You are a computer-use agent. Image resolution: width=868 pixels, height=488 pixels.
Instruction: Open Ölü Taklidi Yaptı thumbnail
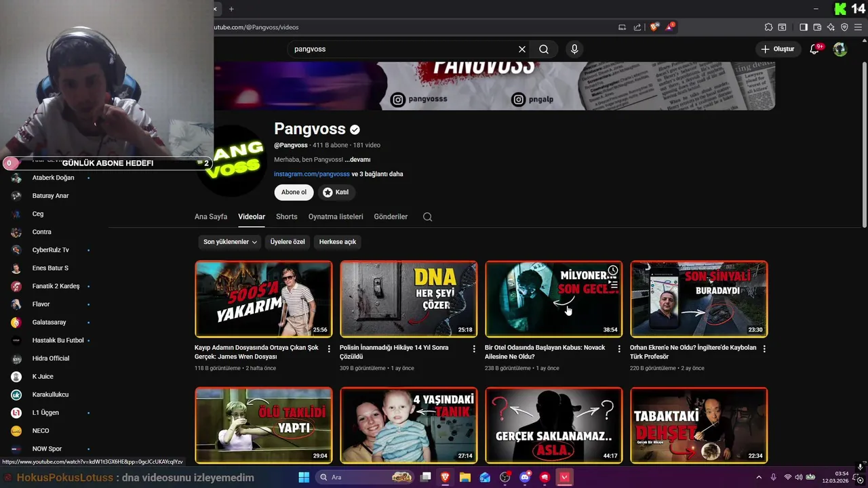[x=264, y=425]
